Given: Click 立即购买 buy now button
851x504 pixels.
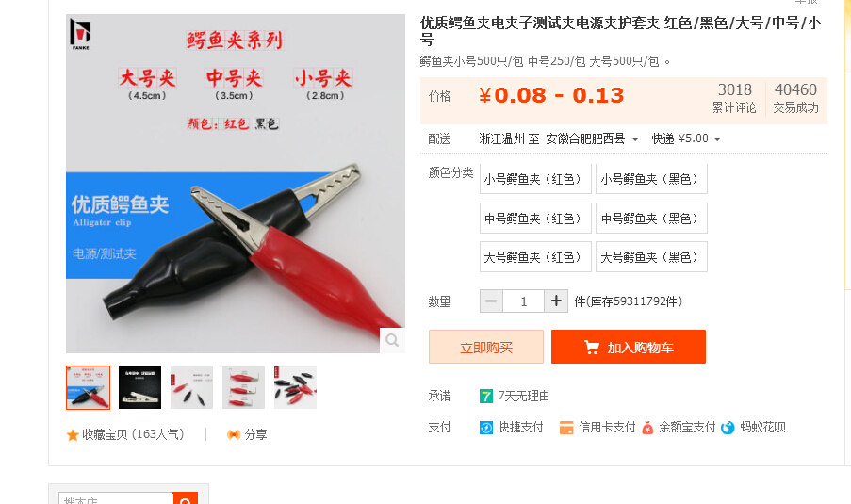Looking at the screenshot, I should coord(485,347).
